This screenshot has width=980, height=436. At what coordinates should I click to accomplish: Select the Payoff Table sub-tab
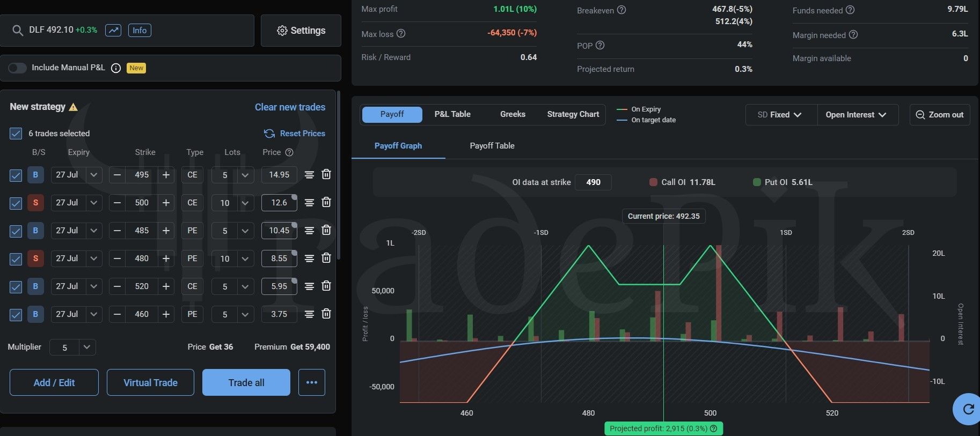point(492,146)
